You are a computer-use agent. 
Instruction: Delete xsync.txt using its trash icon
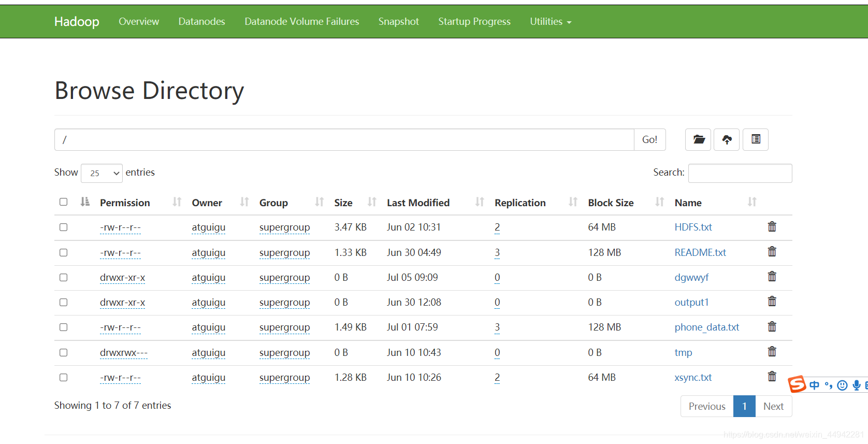pos(772,377)
